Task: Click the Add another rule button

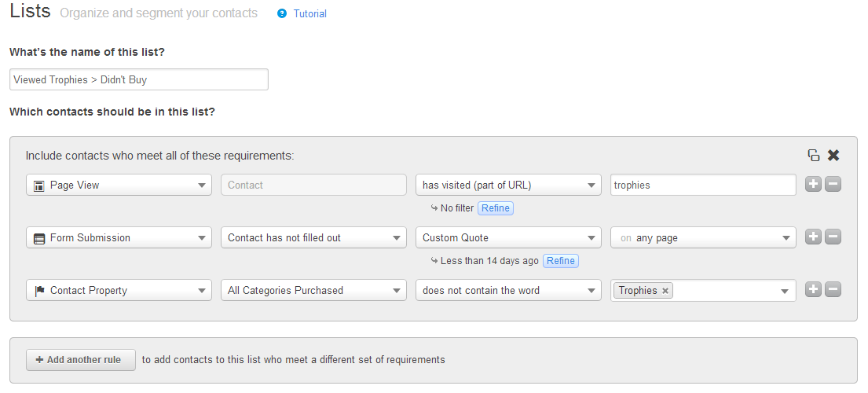Action: coord(81,360)
